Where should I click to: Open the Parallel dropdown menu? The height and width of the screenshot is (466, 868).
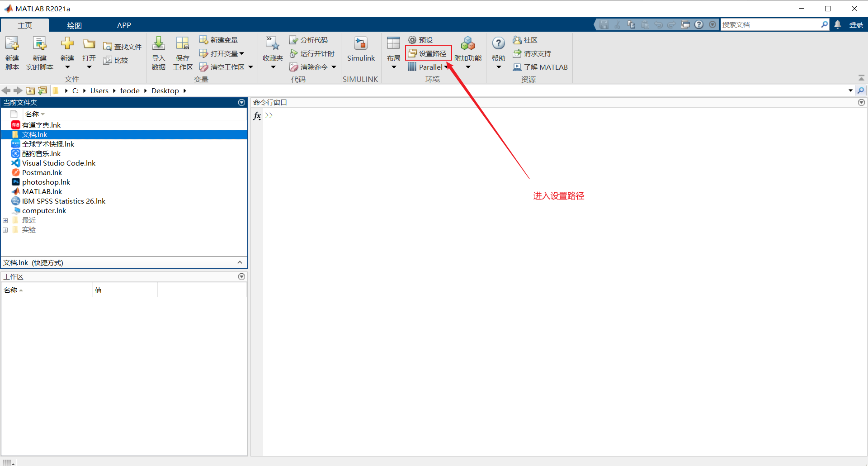tap(428, 67)
